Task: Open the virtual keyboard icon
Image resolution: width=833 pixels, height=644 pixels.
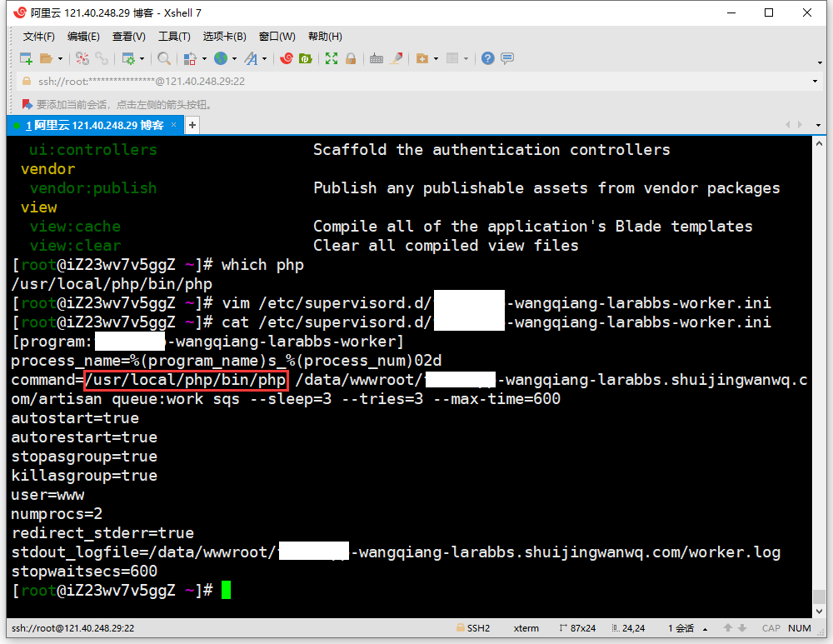Action: click(377, 58)
